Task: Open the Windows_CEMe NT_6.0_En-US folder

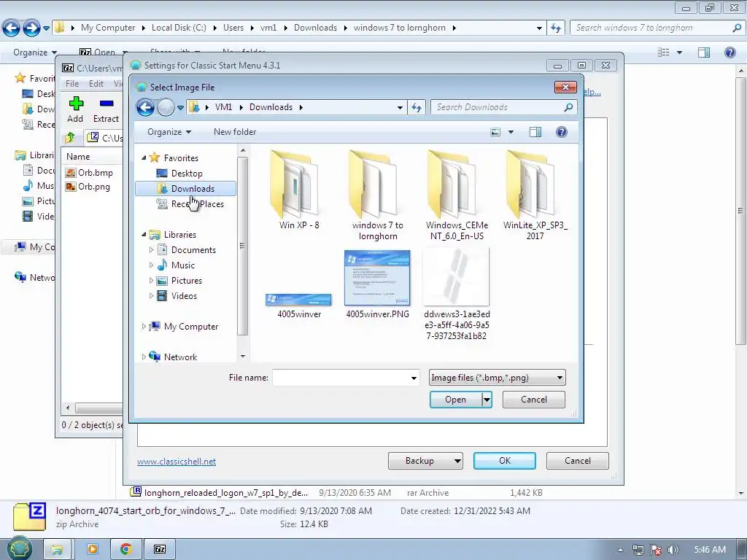Action: coord(457,195)
